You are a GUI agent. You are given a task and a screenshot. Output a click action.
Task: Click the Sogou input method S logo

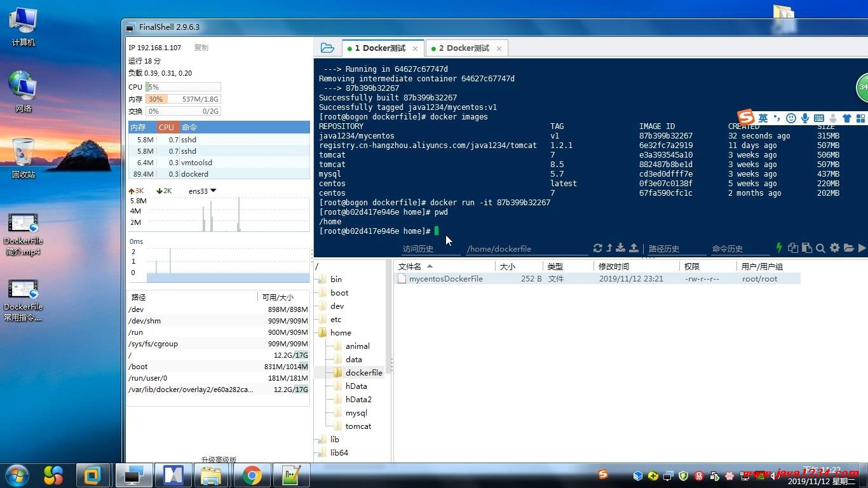tap(746, 118)
